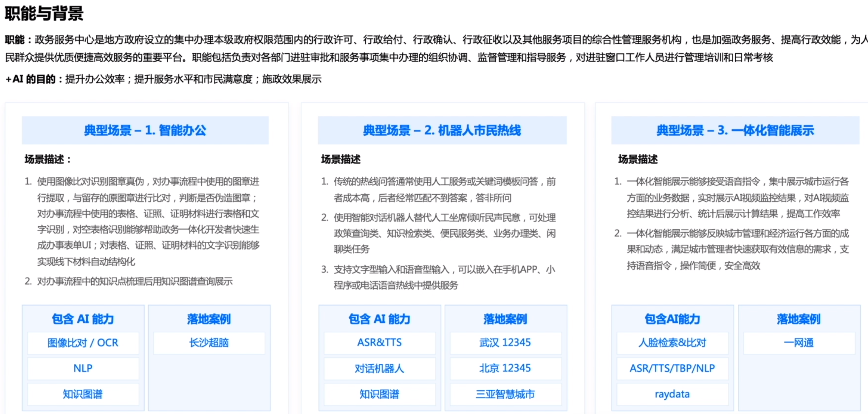The width and height of the screenshot is (868, 414).
Task: Click the 落地案例 heading above 长沙超脑
Action: [209, 319]
